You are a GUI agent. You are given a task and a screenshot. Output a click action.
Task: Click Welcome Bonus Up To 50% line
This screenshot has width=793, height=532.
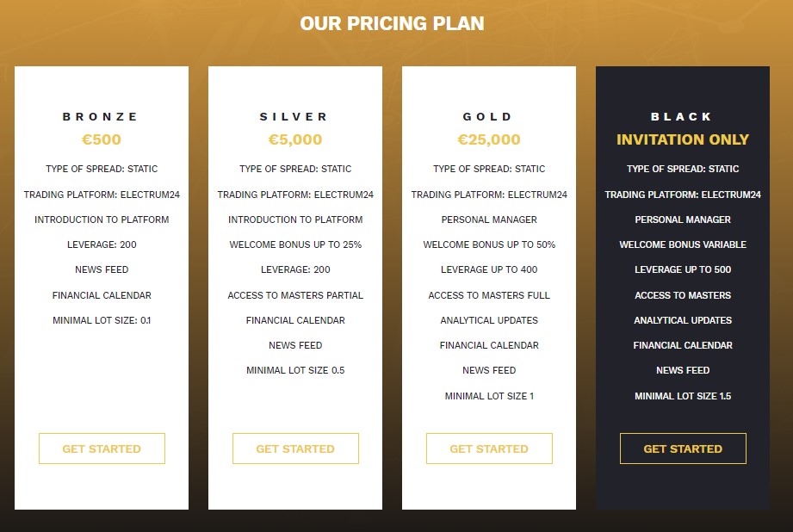click(x=489, y=244)
